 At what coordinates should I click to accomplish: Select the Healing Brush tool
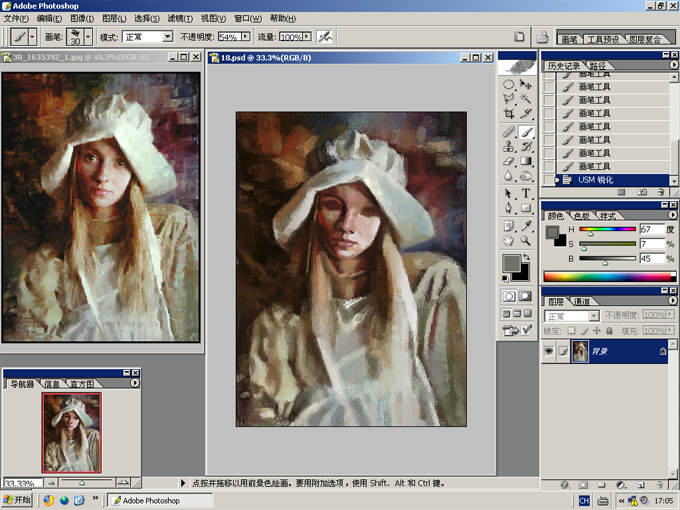coord(509,132)
